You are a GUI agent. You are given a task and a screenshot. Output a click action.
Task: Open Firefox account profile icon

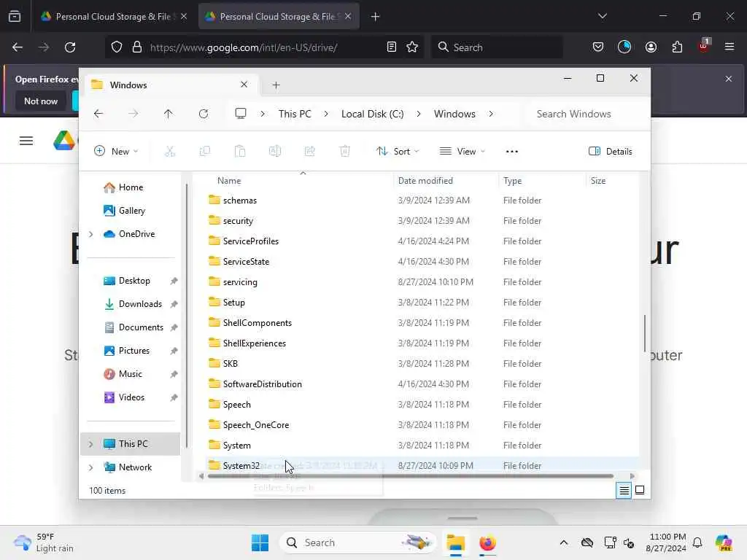tap(651, 47)
